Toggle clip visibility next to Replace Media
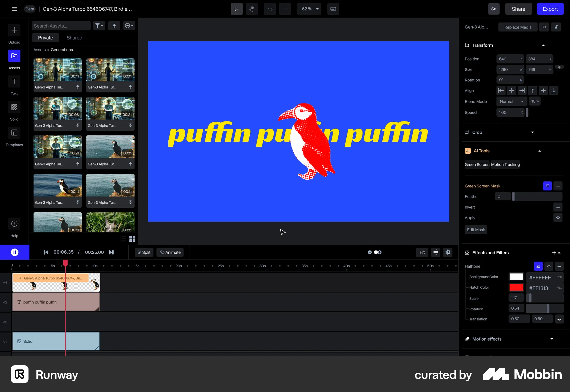 coord(544,27)
